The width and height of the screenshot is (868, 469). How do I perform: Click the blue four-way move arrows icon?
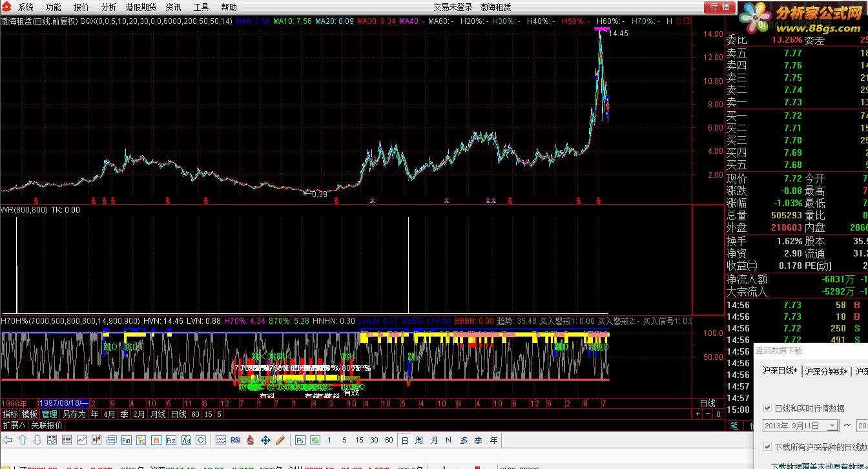(265, 440)
